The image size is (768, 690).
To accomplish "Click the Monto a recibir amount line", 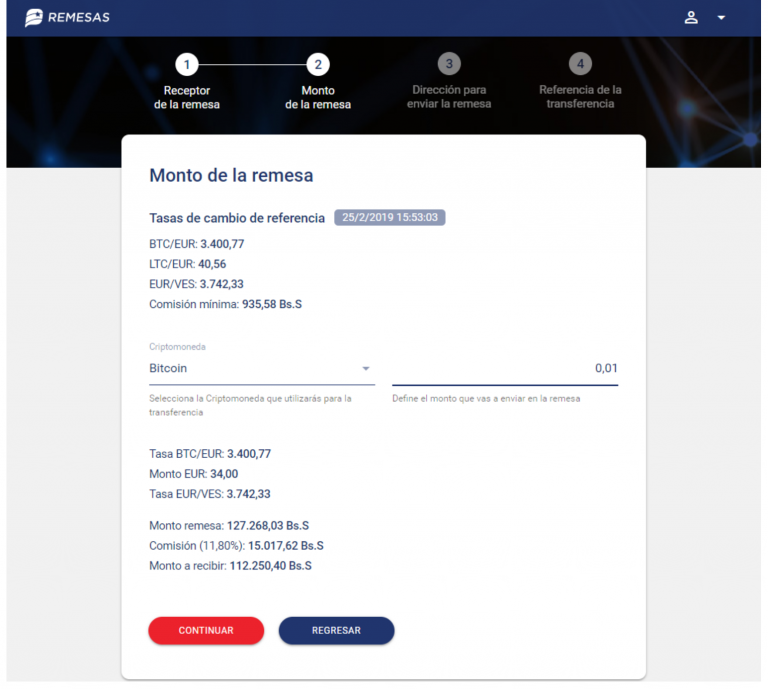I will tap(230, 566).
